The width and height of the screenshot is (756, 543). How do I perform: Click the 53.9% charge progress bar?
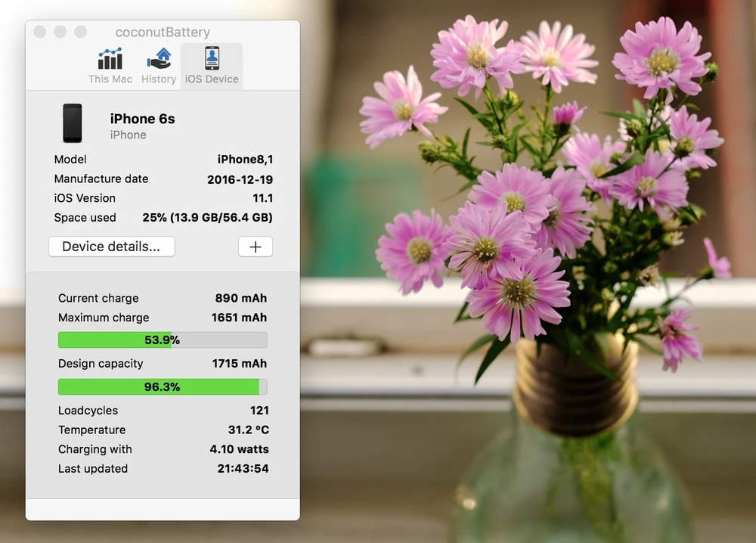[x=163, y=340]
